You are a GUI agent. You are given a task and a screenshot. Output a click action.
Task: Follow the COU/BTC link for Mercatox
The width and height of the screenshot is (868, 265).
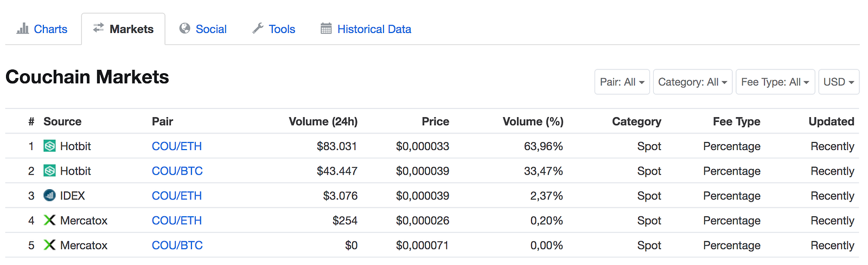coord(177,245)
